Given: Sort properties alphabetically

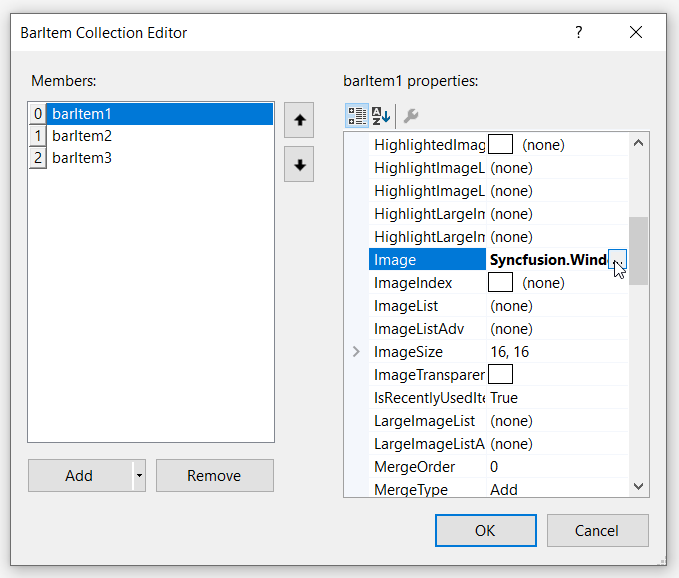Looking at the screenshot, I should (382, 116).
